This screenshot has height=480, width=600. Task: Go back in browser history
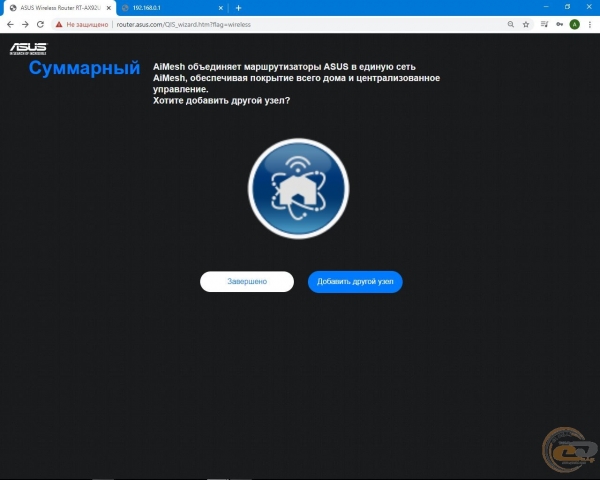(10, 24)
